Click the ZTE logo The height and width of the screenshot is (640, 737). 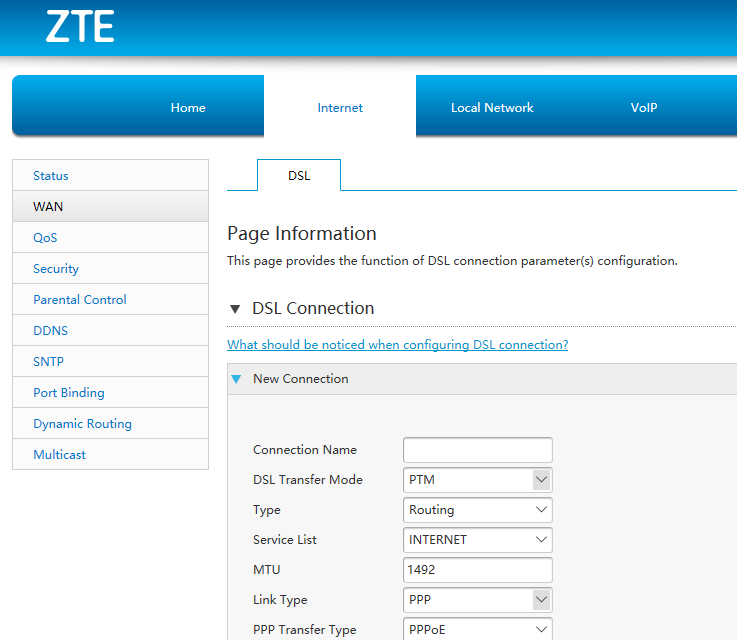coord(80,27)
